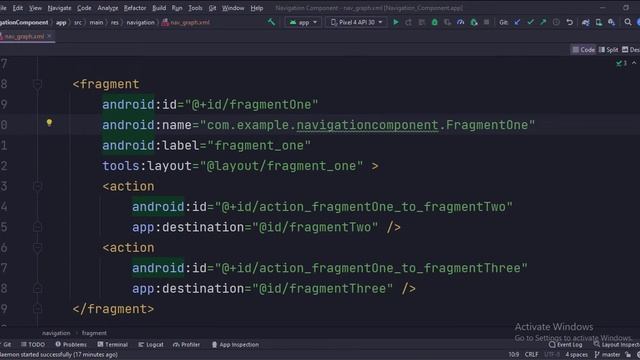Click Git Push green arrow
The width and height of the screenshot is (640, 360).
543,22
